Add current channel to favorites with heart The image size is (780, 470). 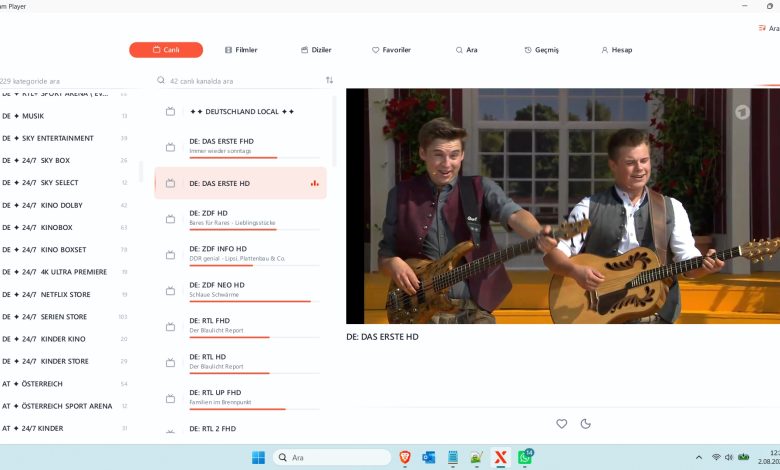click(562, 424)
